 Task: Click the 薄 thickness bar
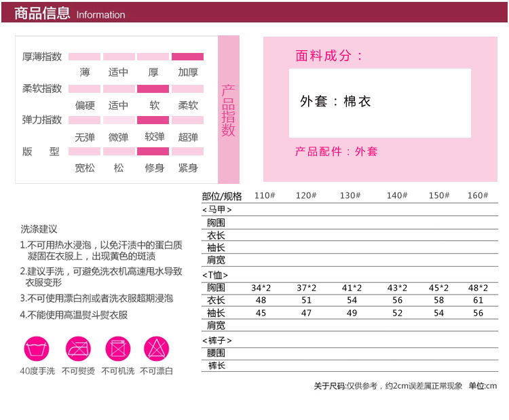coord(84,57)
